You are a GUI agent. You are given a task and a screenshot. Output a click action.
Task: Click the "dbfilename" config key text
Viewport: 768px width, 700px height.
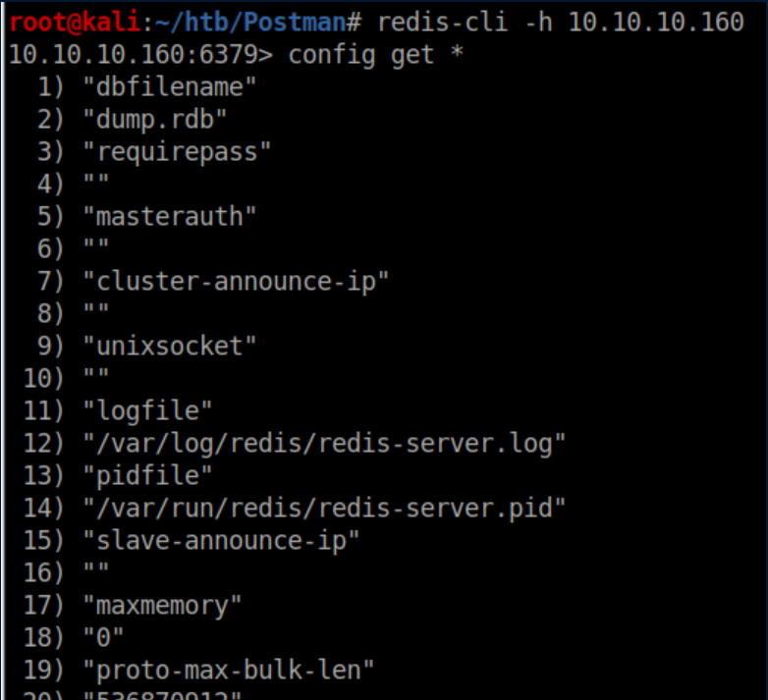(169, 86)
